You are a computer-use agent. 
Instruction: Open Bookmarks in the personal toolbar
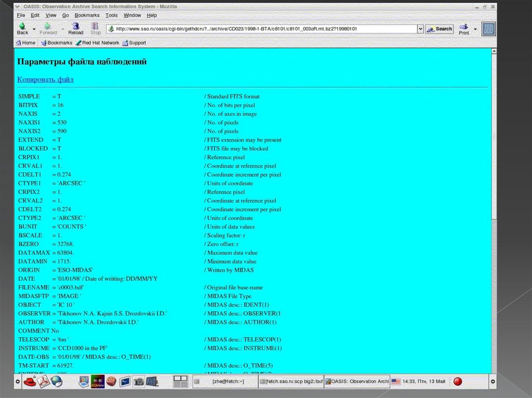[56, 43]
